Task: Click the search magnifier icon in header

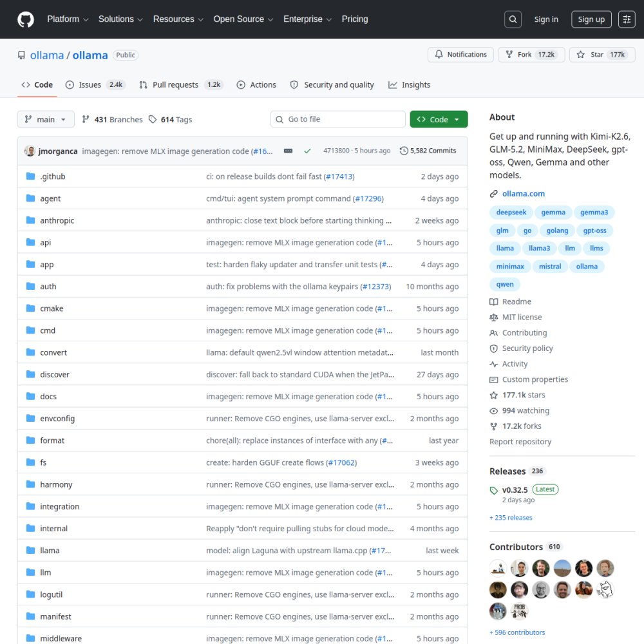Action: click(513, 19)
